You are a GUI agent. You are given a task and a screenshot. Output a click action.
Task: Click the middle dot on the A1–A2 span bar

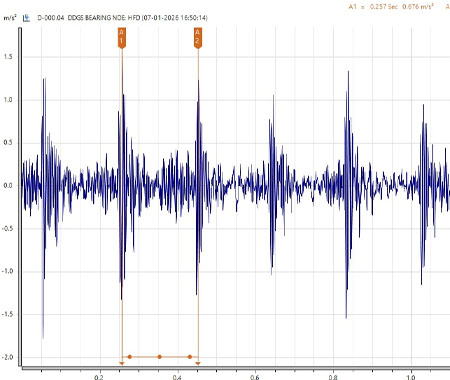(160, 357)
